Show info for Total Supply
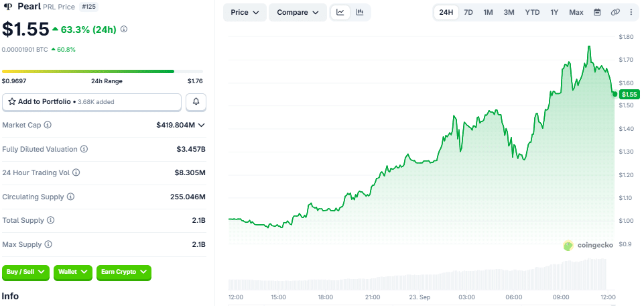Screen dimensions: 644x306 [x=50, y=221]
